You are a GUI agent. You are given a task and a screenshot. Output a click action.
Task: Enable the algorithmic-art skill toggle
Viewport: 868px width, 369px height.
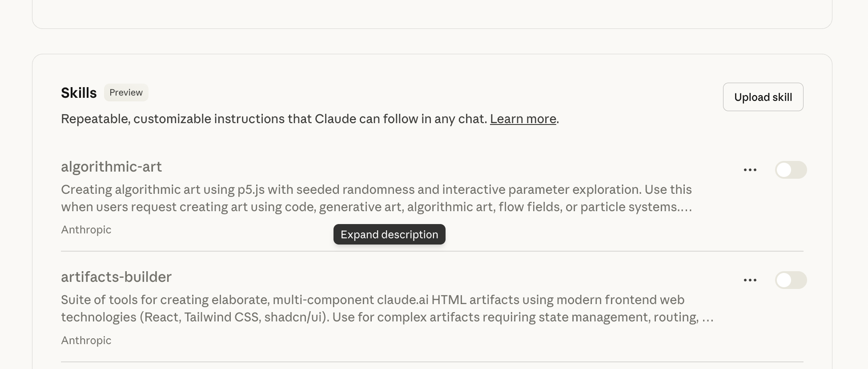click(791, 170)
